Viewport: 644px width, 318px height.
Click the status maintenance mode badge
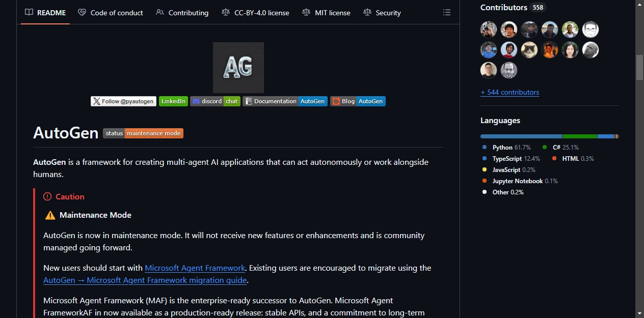point(143,133)
